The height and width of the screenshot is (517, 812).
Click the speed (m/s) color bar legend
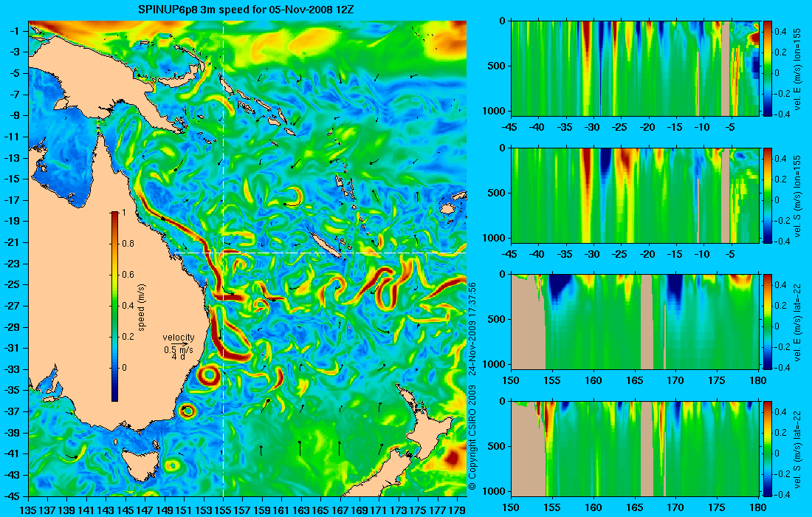pos(114,307)
